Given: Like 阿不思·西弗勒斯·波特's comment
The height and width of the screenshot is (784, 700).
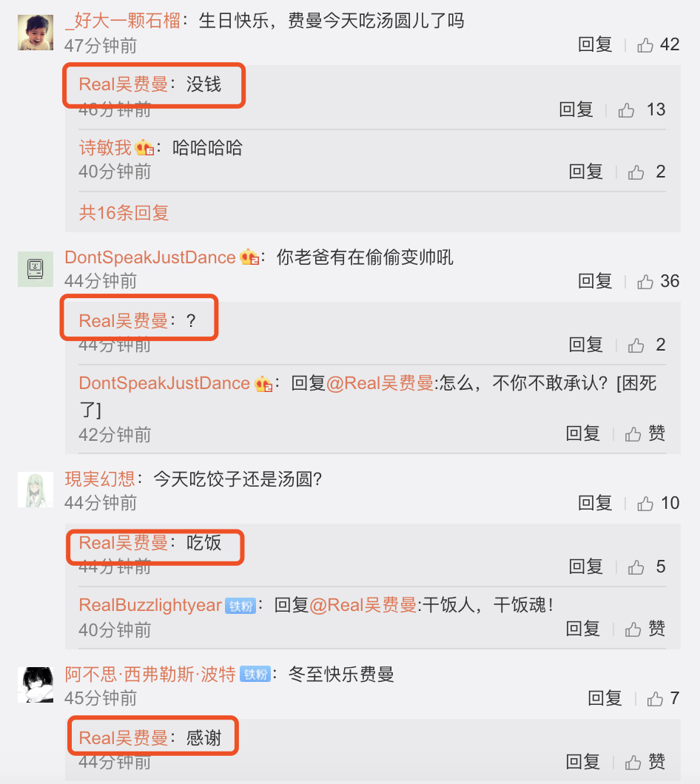Looking at the screenshot, I should pos(662,698).
